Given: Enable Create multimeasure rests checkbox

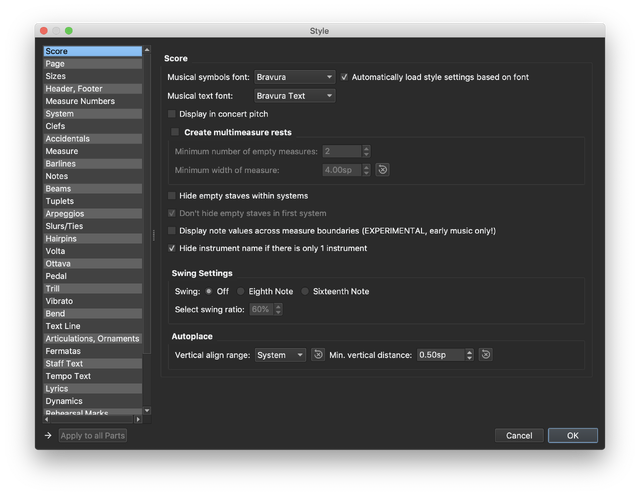Looking at the screenshot, I should [175, 132].
